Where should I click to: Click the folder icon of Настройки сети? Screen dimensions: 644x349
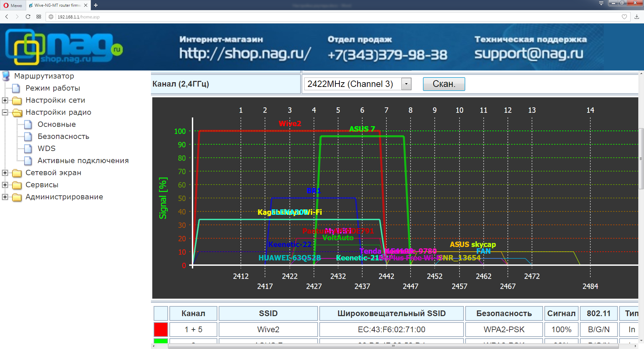tap(17, 100)
